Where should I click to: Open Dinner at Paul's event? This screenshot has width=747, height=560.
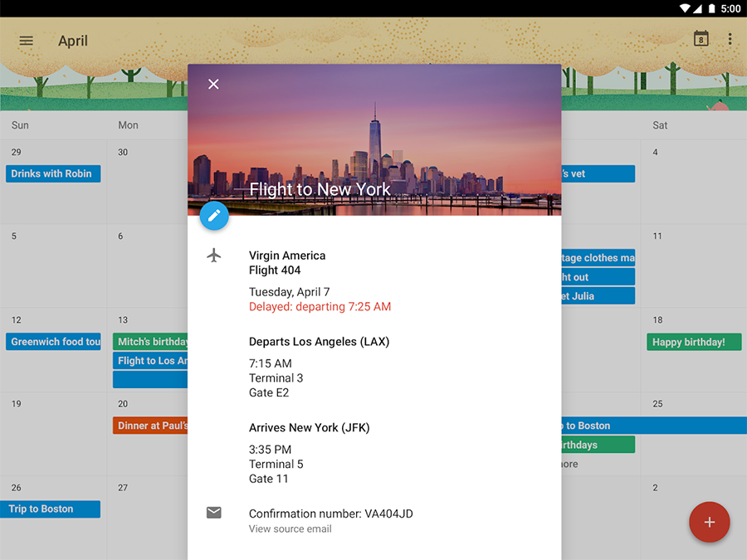pyautogui.click(x=150, y=426)
